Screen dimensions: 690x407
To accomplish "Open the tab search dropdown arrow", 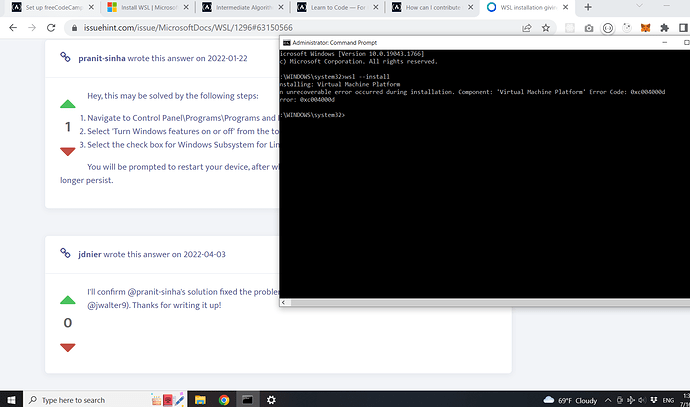I will [639, 6].
